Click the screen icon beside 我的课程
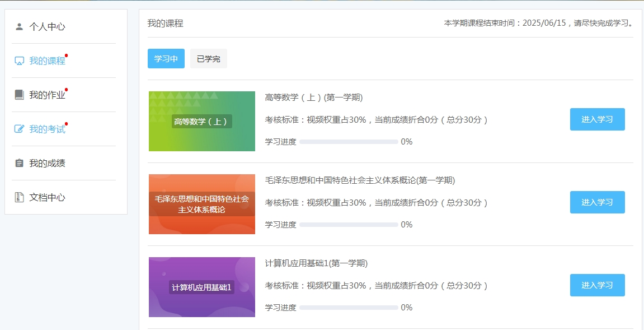 [20, 61]
